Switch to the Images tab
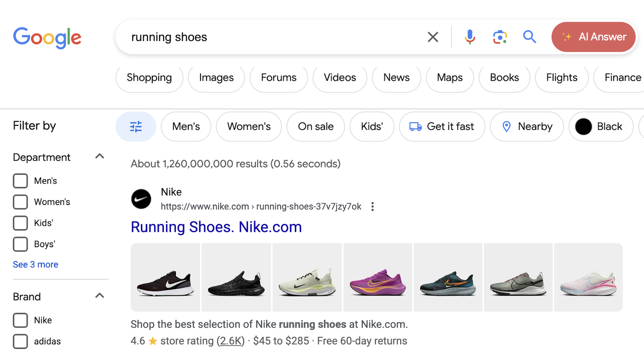644x355 pixels. 217,78
